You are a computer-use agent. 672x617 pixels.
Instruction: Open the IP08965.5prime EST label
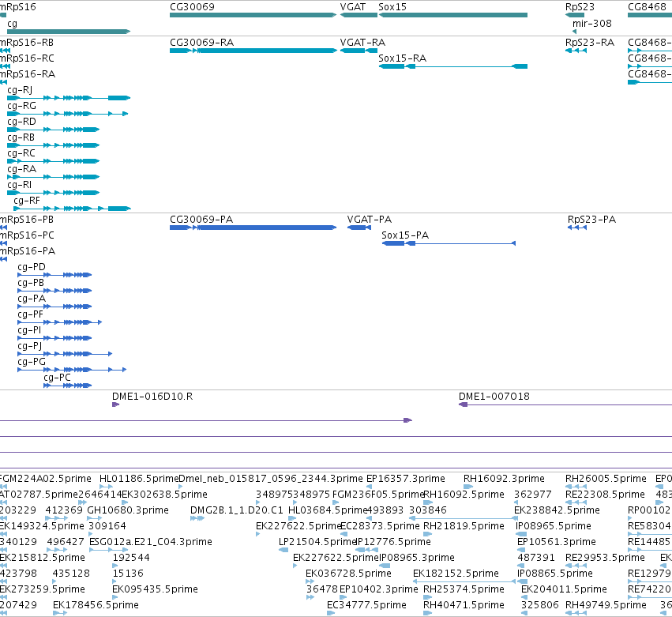click(x=554, y=526)
